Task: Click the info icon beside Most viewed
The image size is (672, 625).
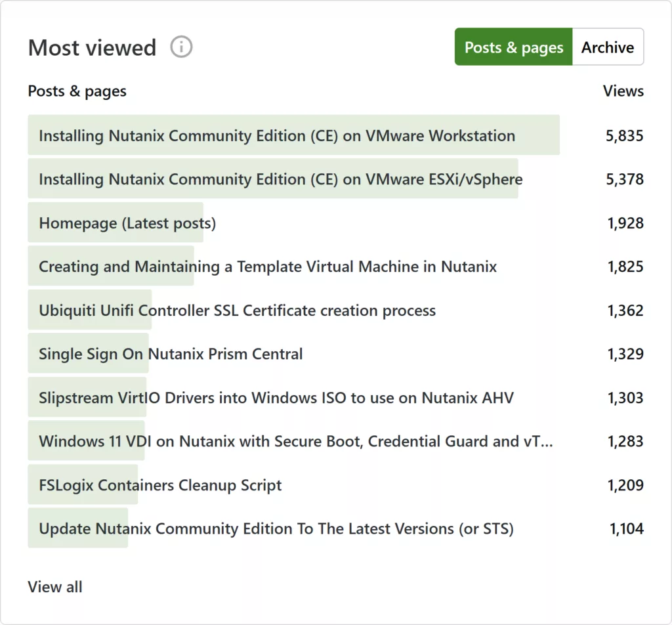Action: [181, 47]
